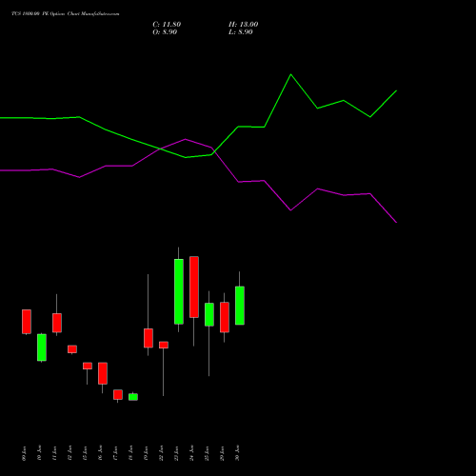Image resolution: width=476 pixels, height=476 pixels.
Task: Select the green candlestick for 25 Jun
Action: [x=209, y=314]
